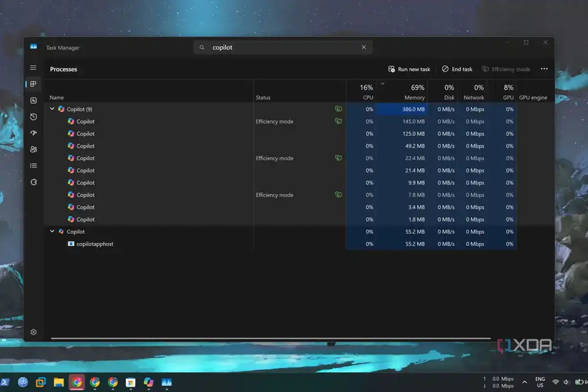This screenshot has height=392, width=588.
Task: Open Microsoft Store from the taskbar
Action: click(130, 382)
